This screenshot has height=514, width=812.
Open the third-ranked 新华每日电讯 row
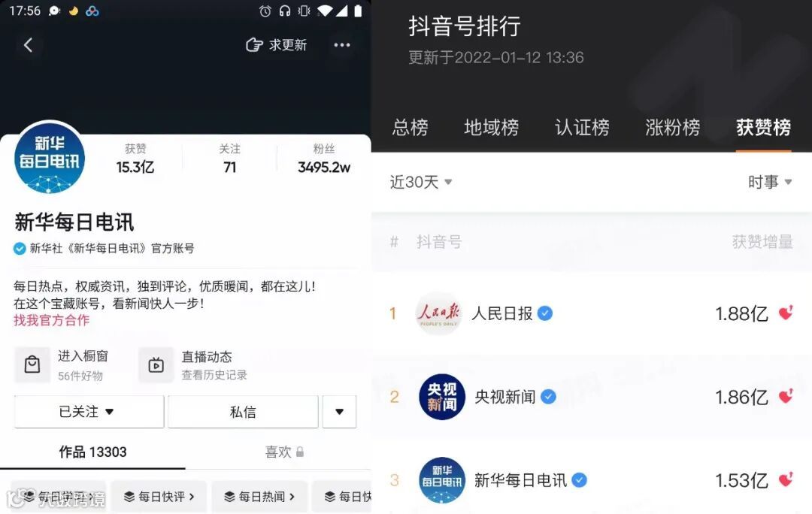[592, 480]
